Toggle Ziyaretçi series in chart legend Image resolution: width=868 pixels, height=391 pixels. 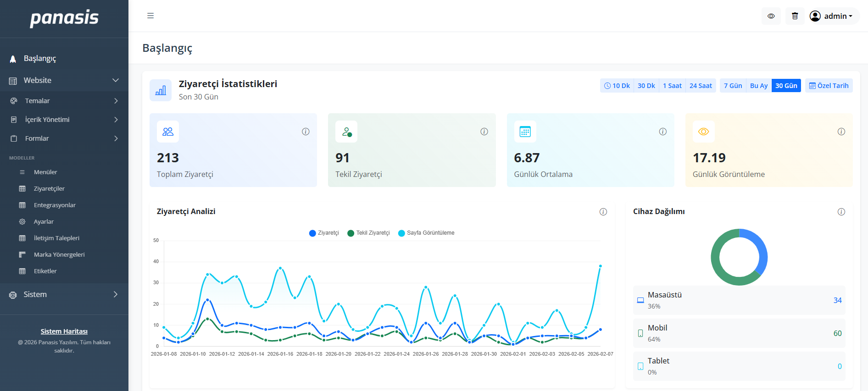[324, 233]
